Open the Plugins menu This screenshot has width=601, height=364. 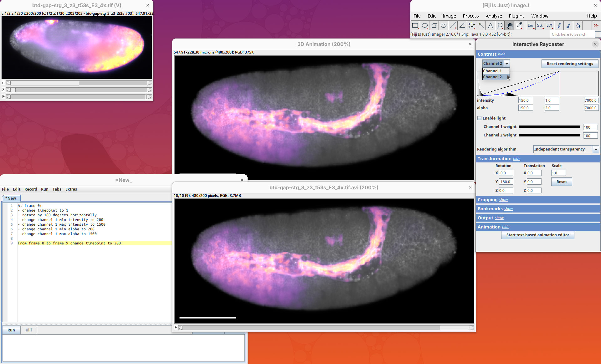(x=516, y=16)
